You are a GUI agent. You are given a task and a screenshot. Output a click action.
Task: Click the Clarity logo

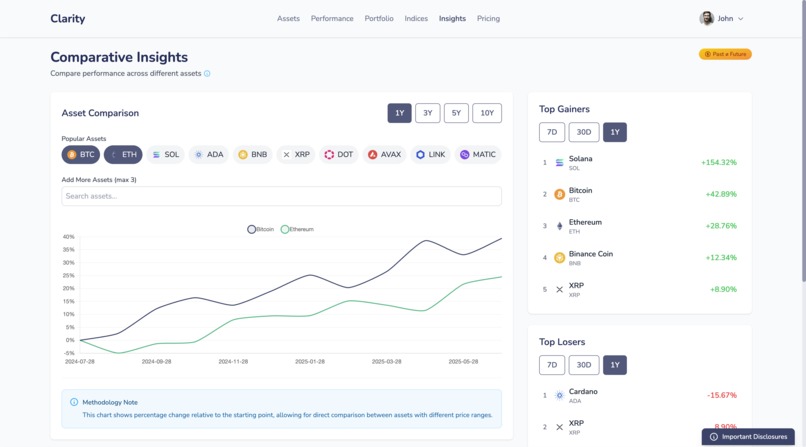(x=68, y=18)
